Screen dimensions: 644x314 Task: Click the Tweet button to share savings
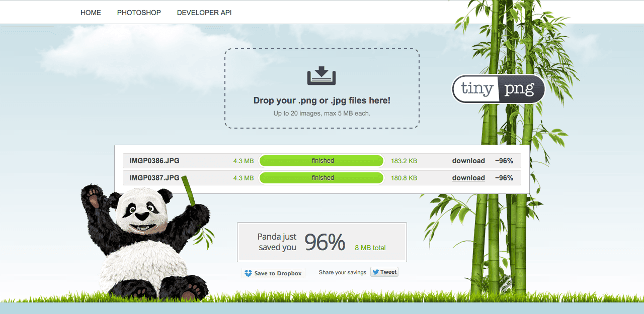(x=384, y=272)
